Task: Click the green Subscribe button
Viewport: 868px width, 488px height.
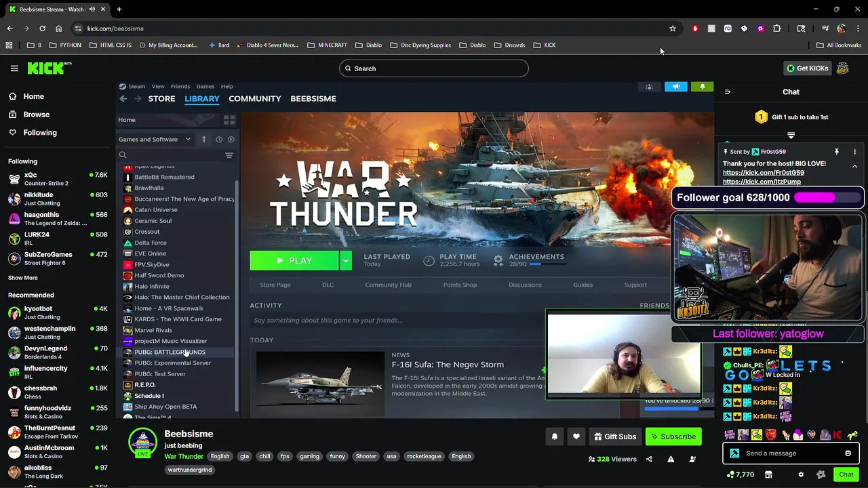Action: pyautogui.click(x=673, y=437)
